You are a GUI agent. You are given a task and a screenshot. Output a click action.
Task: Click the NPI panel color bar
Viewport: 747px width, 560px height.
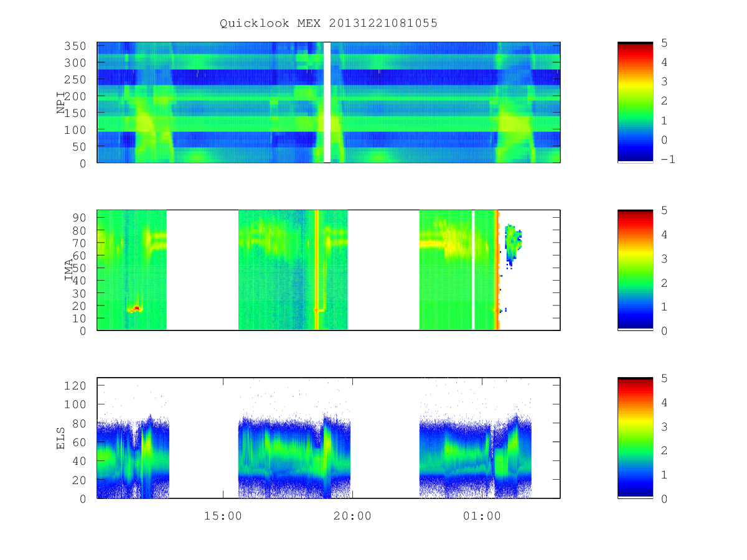[635, 102]
